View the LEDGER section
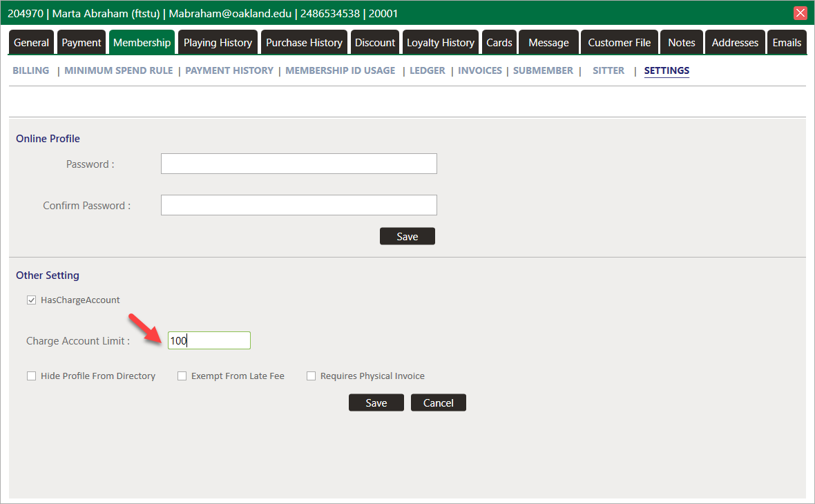The image size is (815, 504). (x=428, y=70)
